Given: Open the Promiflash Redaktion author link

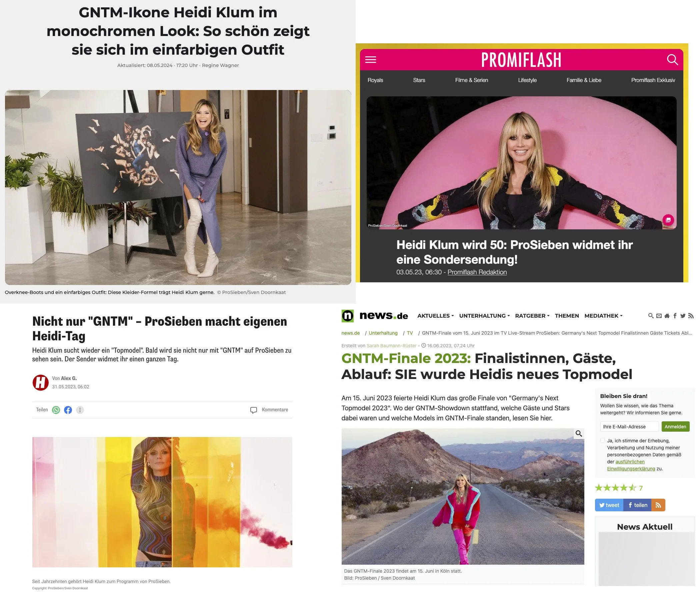Looking at the screenshot, I should click(477, 272).
